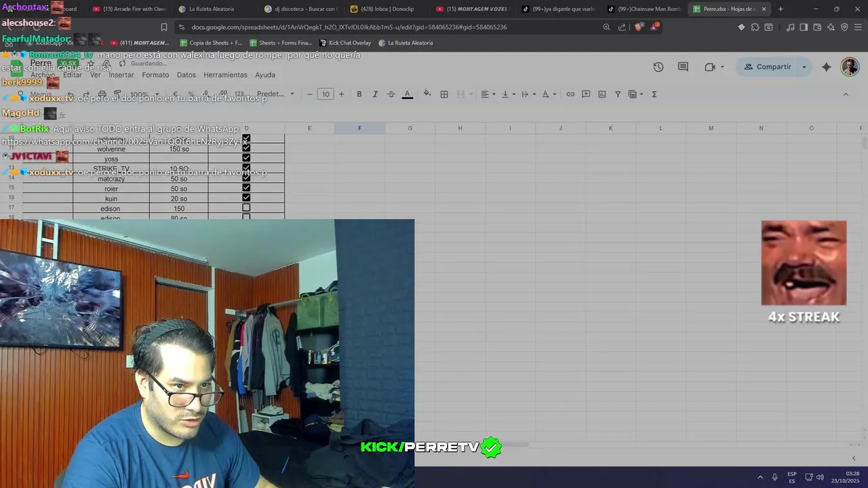Uncheck the checkbox in the kuin row
This screenshot has height=488, width=868.
pyautogui.click(x=246, y=198)
